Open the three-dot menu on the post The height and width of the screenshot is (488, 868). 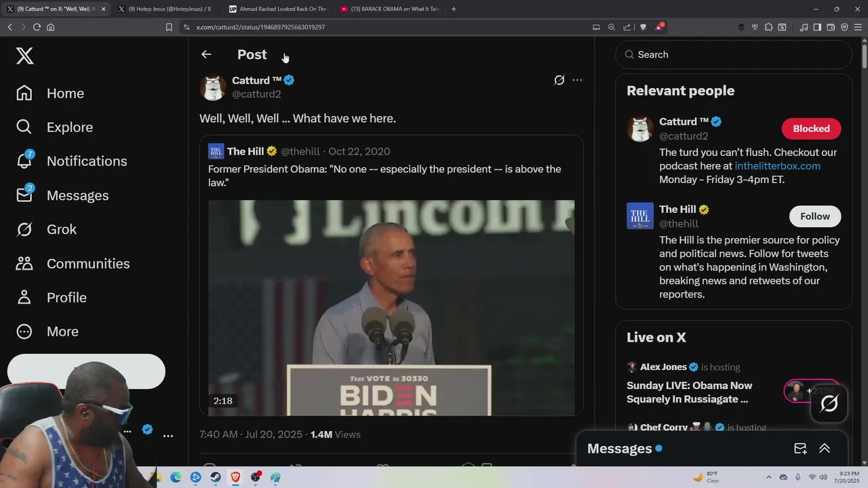pos(577,80)
